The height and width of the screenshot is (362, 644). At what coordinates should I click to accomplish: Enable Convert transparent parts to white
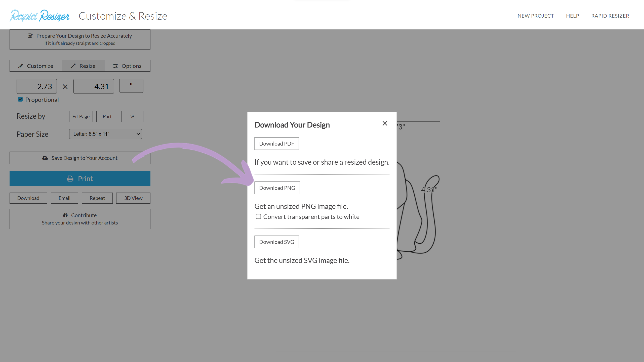point(258,216)
